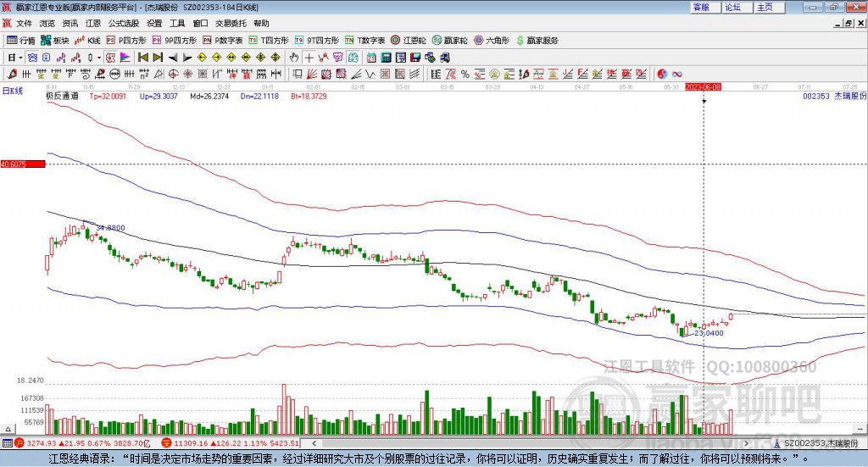The image size is (868, 467).
Task: Open the P四方形 tool
Action: pos(126,40)
